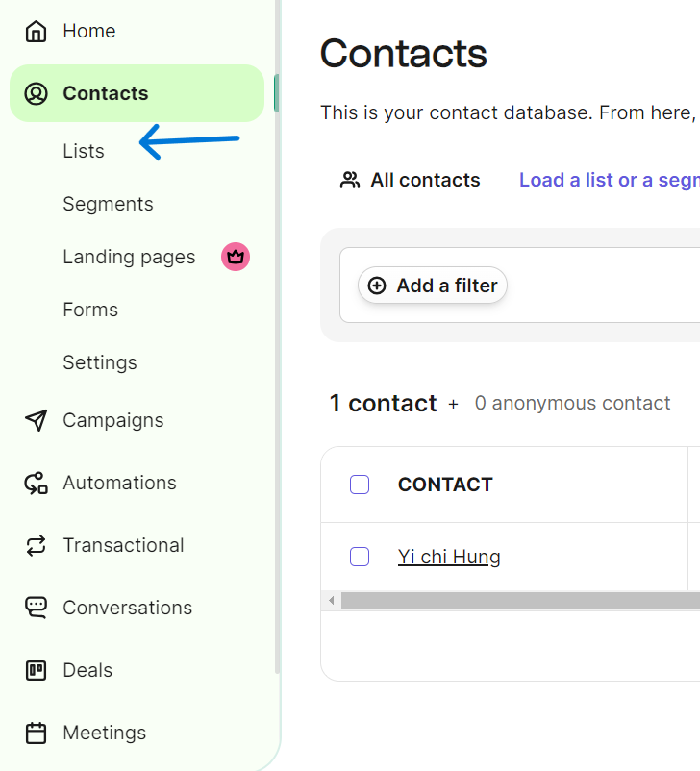Click the Campaigns paper plane icon

tap(37, 420)
